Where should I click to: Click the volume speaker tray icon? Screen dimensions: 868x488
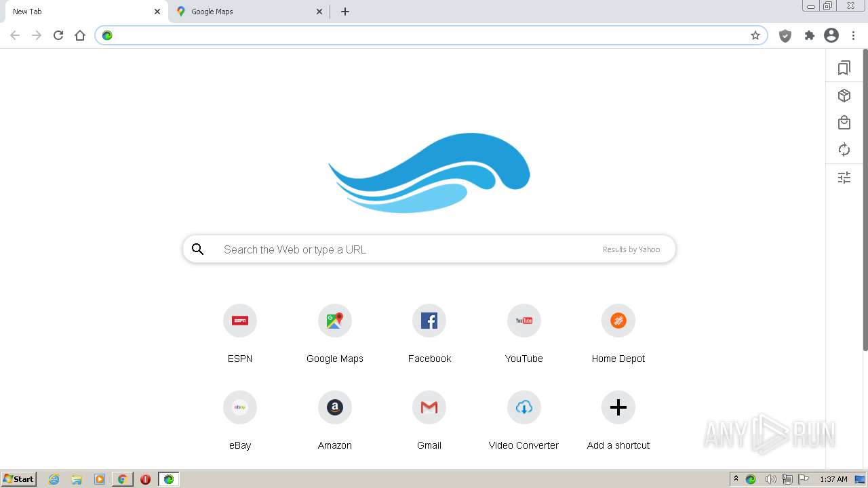pyautogui.click(x=770, y=479)
